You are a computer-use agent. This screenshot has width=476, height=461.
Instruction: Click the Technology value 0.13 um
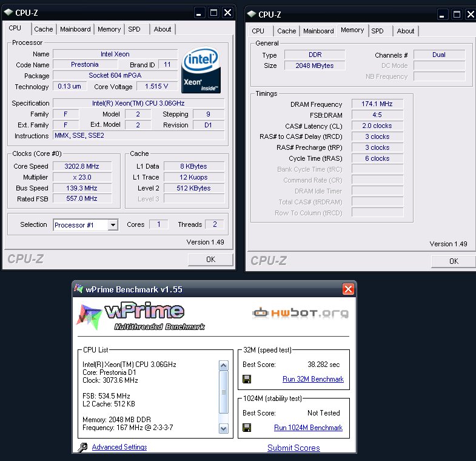pyautogui.click(x=70, y=86)
